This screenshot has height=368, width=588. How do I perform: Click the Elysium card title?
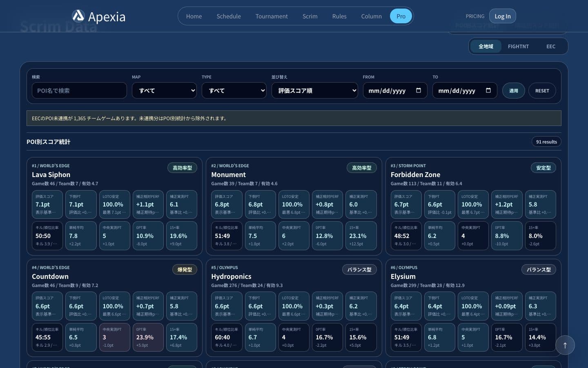403,276
